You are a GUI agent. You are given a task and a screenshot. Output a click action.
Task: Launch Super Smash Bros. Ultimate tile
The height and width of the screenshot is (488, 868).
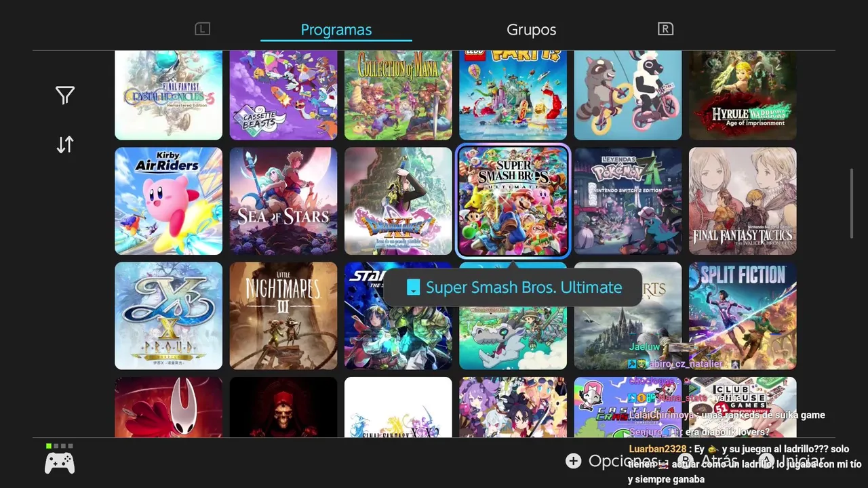pyautogui.click(x=513, y=201)
